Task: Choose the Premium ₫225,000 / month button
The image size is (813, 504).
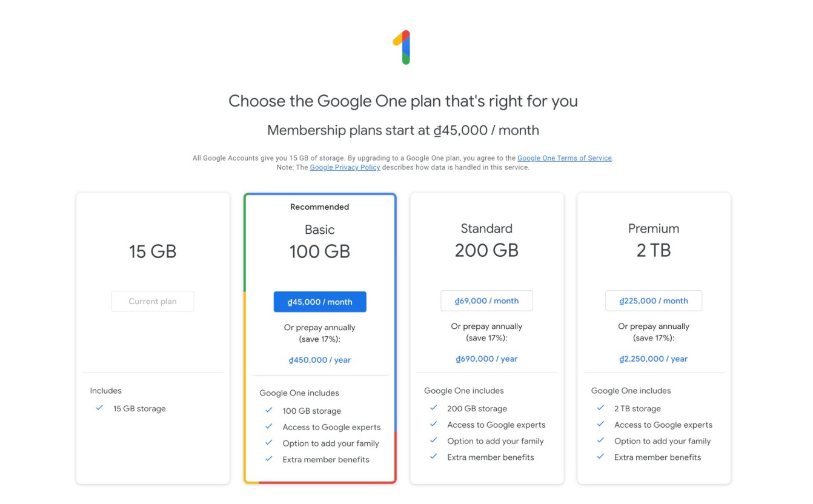Action: pos(654,300)
